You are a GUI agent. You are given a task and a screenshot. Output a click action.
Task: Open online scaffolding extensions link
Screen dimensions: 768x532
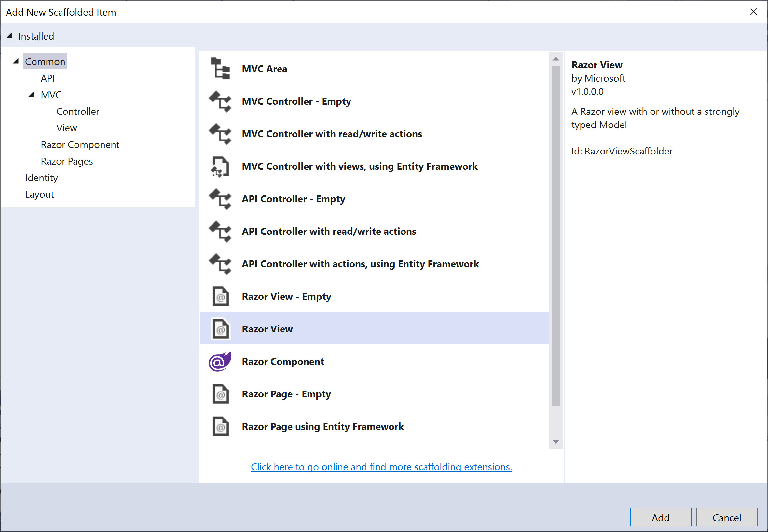pyautogui.click(x=381, y=467)
